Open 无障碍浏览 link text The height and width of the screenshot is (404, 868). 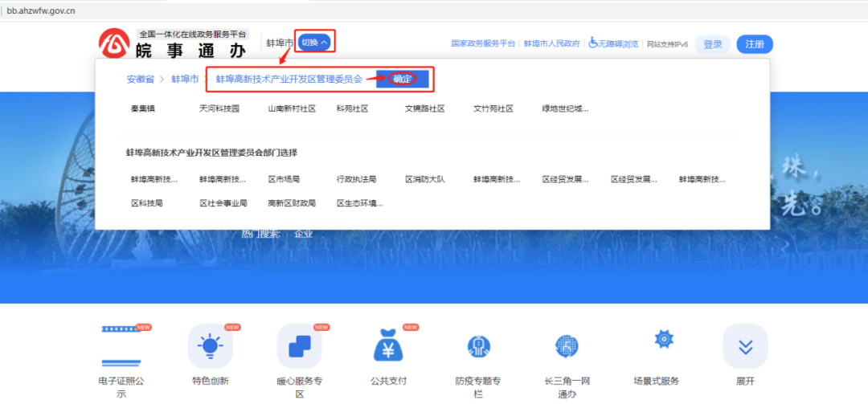click(x=618, y=43)
